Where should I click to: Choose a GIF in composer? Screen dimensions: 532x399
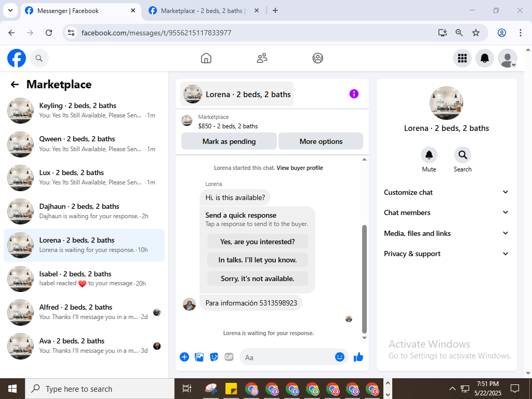tap(229, 357)
